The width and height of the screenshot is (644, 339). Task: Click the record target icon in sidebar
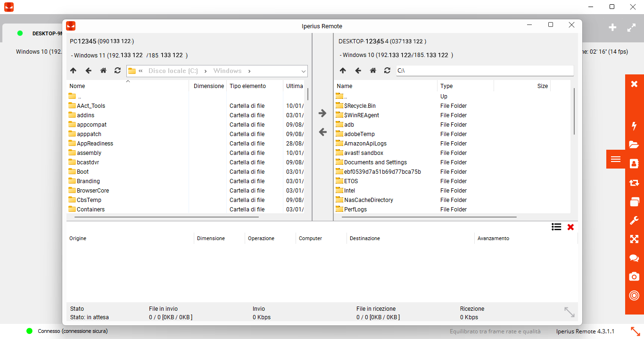click(634, 296)
